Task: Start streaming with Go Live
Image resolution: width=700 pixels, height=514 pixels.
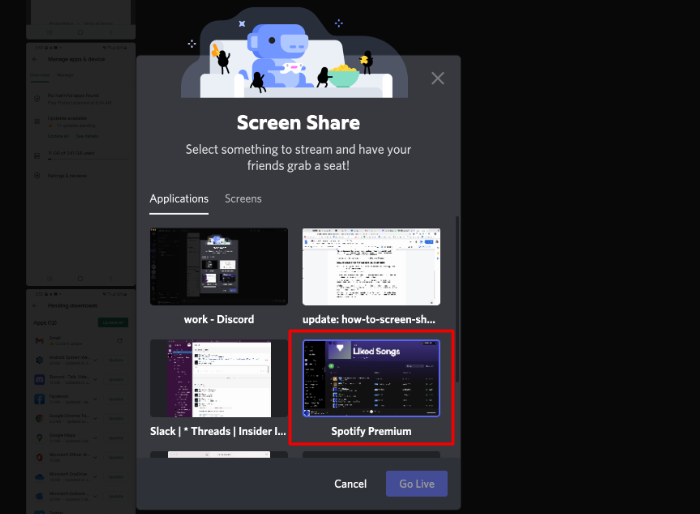Action: [x=417, y=484]
